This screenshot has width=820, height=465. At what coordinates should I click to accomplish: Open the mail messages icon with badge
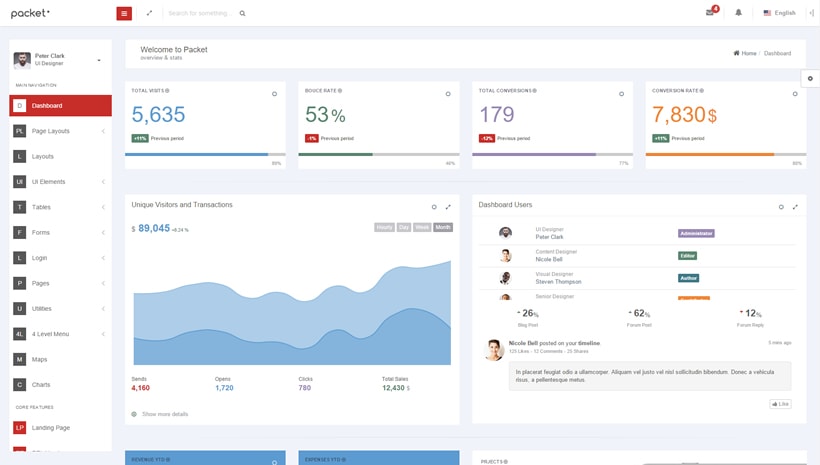tap(710, 13)
